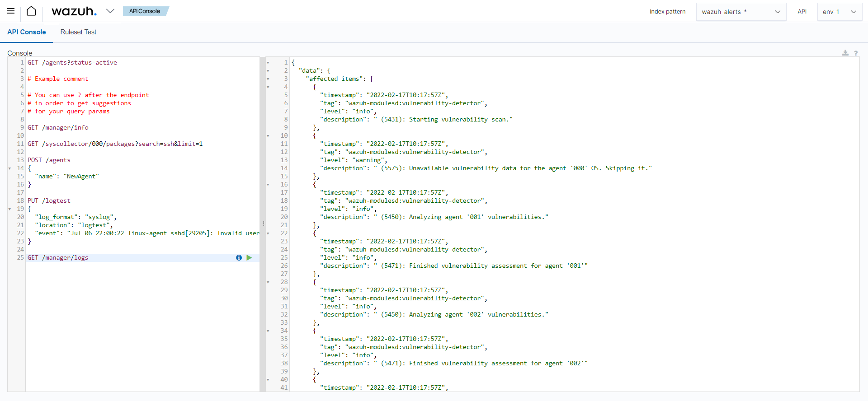Click 'Analyzing agent 001 vulnerabilities' line
This screenshot has height=401, width=868.
(x=434, y=217)
